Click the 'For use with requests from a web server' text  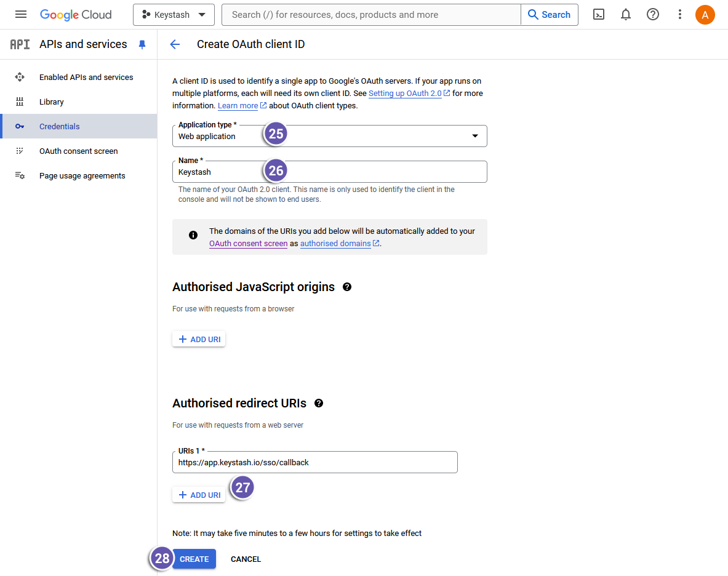point(238,425)
